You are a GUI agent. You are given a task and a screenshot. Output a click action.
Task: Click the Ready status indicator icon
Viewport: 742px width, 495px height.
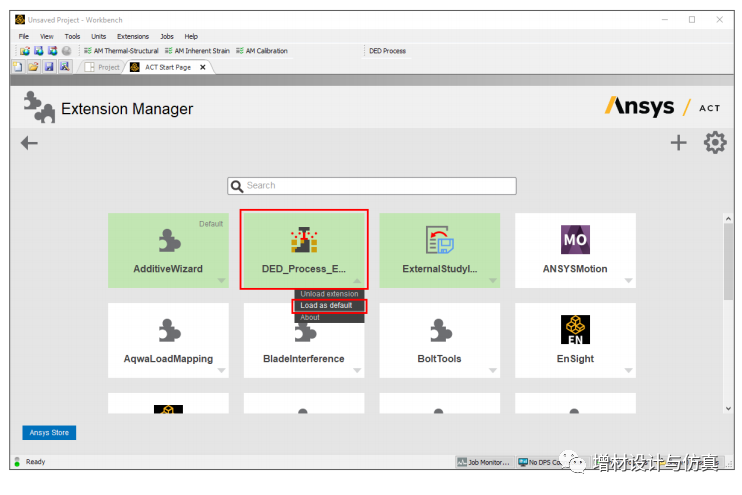pos(17,462)
